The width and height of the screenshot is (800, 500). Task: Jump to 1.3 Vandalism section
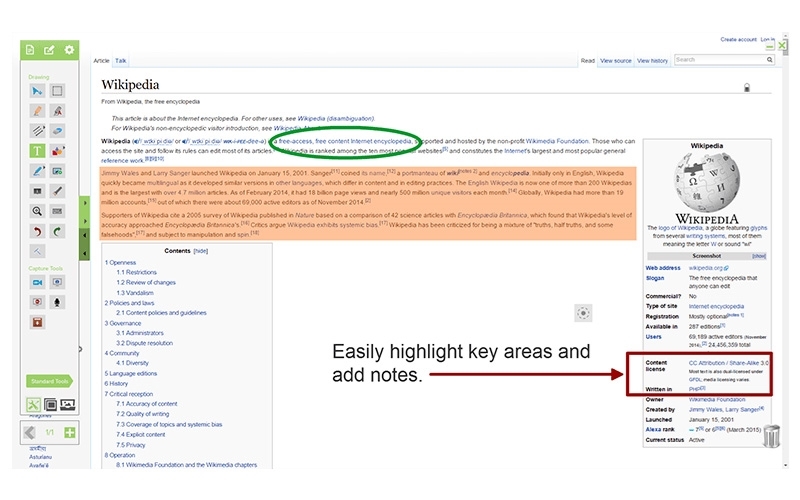(x=135, y=293)
